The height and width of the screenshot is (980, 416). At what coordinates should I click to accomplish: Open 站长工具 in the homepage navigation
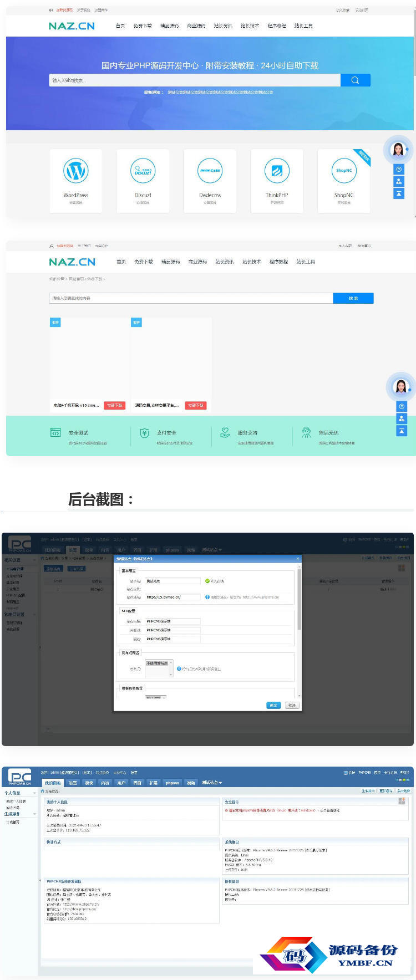tap(303, 26)
